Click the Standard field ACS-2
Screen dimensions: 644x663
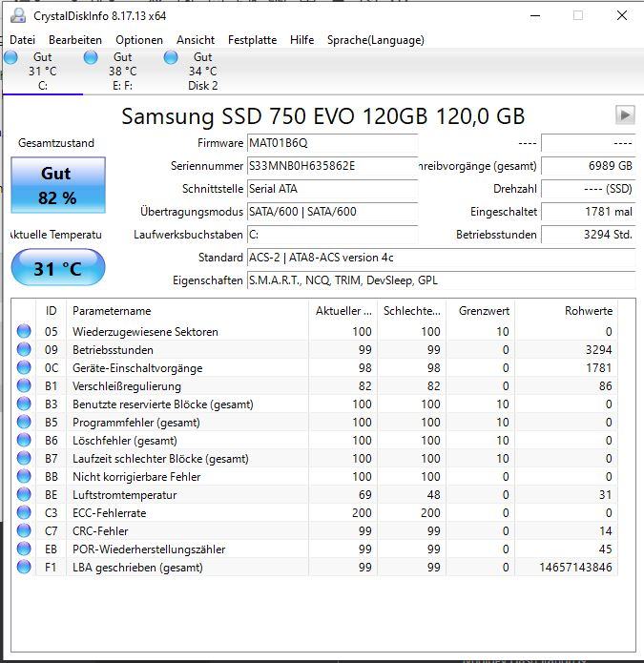point(441,257)
